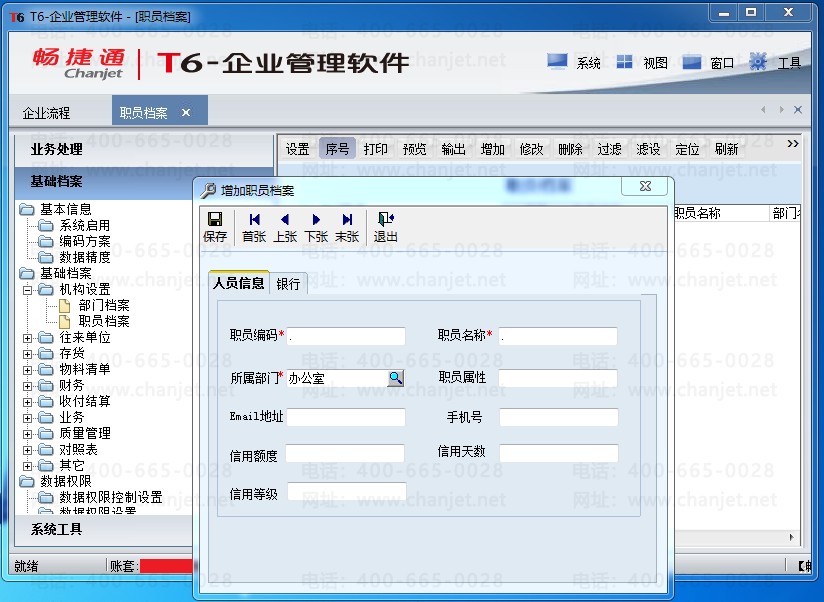Image resolution: width=824 pixels, height=602 pixels.
Task: Open department lookup magnifier icon
Action: pos(396,378)
